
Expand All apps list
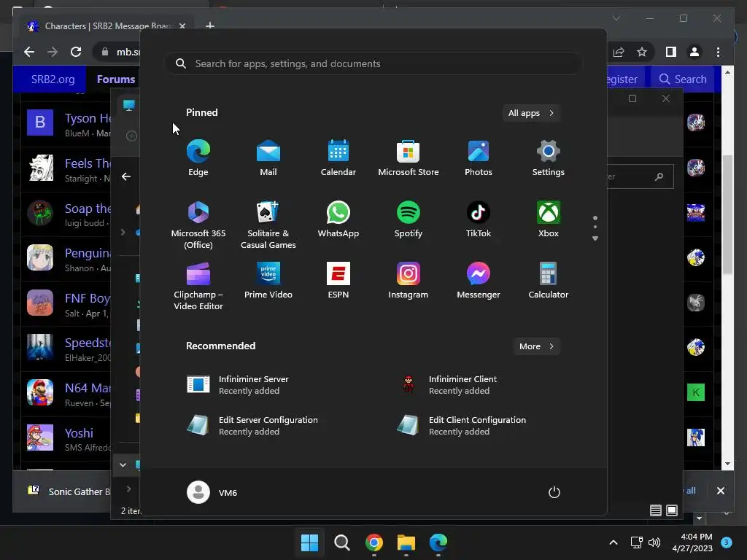531,113
